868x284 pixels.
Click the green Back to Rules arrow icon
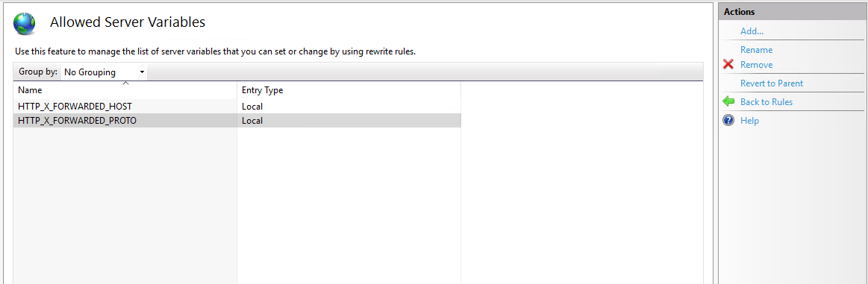pyautogui.click(x=728, y=101)
